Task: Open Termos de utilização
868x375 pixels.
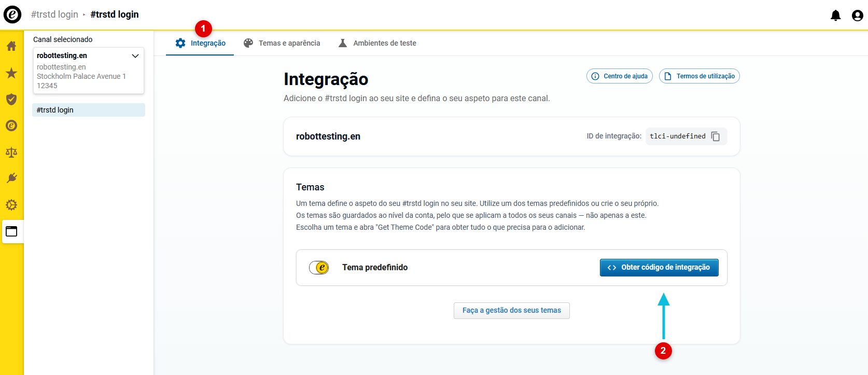Action: coord(699,76)
